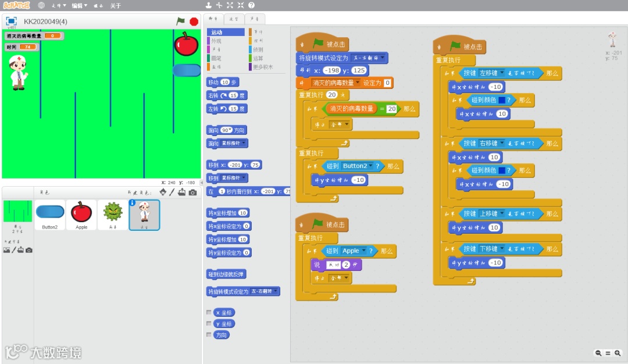Switch to the scripts tab
This screenshot has width=628, height=364.
tap(213, 19)
